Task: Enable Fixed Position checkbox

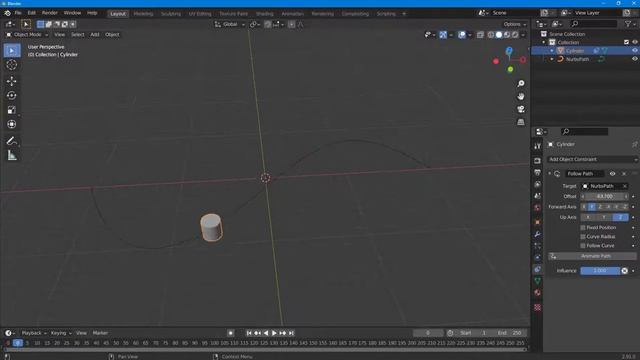Action: click(583, 228)
